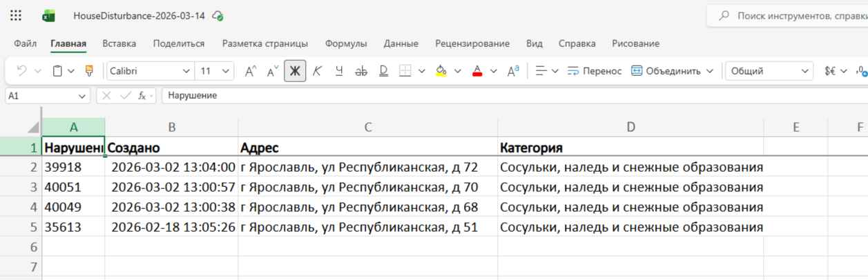Toggle italic formatting
This screenshot has width=868, height=280.
[x=317, y=71]
